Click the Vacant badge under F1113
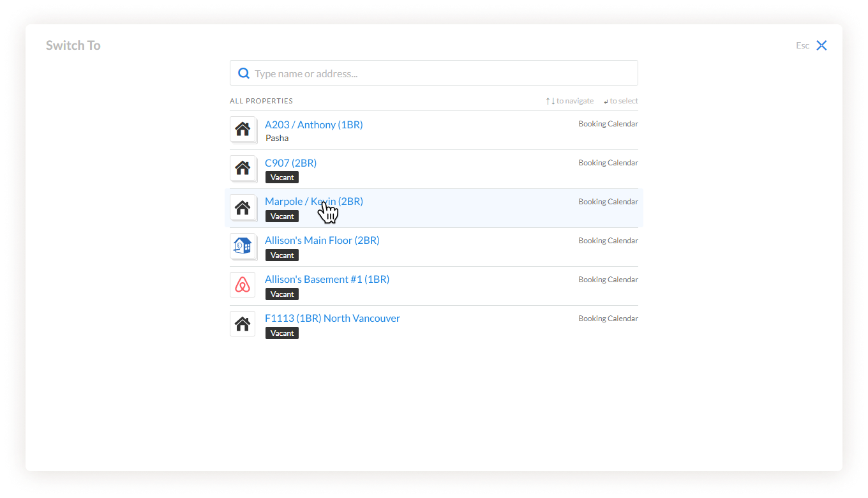Viewport: 868px width, 498px height. coord(282,333)
